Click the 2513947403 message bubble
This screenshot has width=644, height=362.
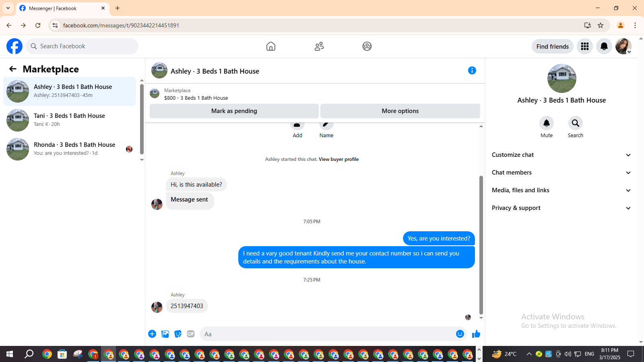click(x=187, y=306)
